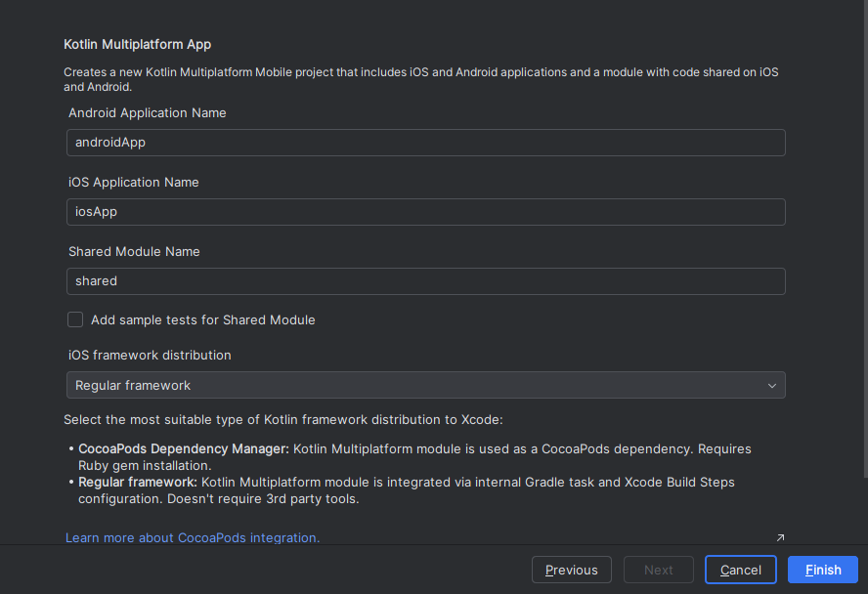Go back with the Previous button
This screenshot has height=594, width=868.
point(571,570)
